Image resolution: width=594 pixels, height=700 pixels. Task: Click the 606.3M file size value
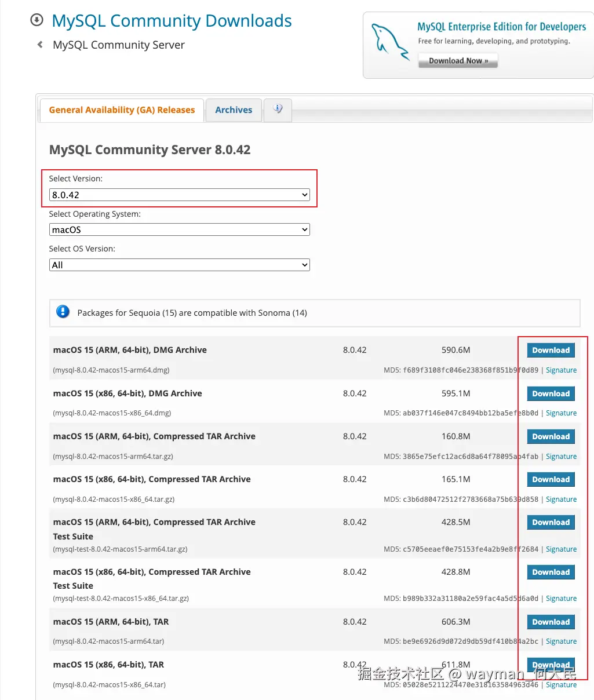[455, 622]
